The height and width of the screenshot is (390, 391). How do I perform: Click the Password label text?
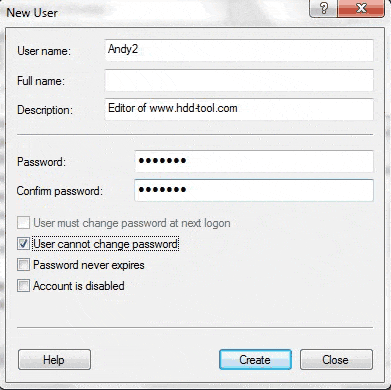click(x=42, y=162)
